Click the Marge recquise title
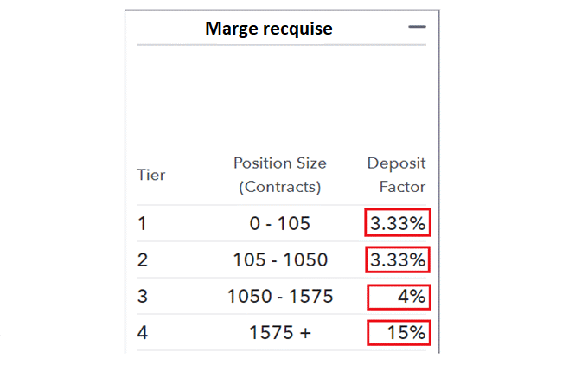 [269, 29]
